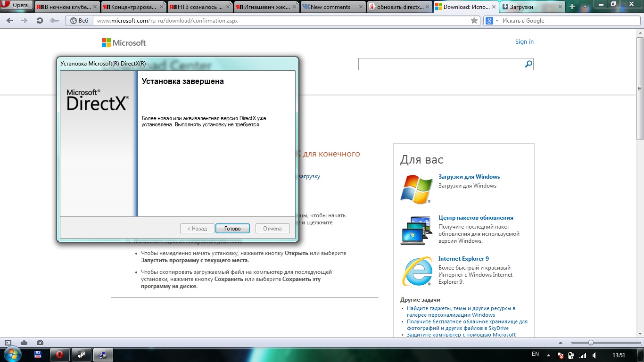Click the Sign in link
Screen dimensions: 644x362
[524, 42]
